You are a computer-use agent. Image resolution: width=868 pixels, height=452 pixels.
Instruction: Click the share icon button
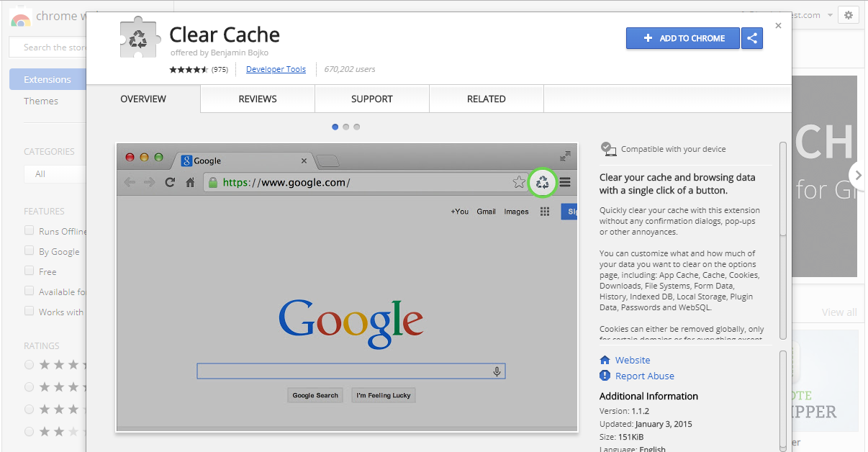[752, 38]
